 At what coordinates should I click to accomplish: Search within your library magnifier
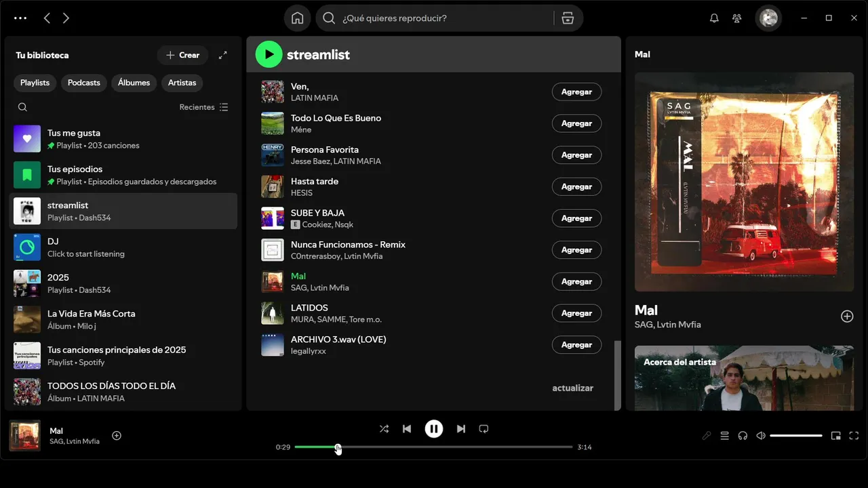pyautogui.click(x=22, y=107)
